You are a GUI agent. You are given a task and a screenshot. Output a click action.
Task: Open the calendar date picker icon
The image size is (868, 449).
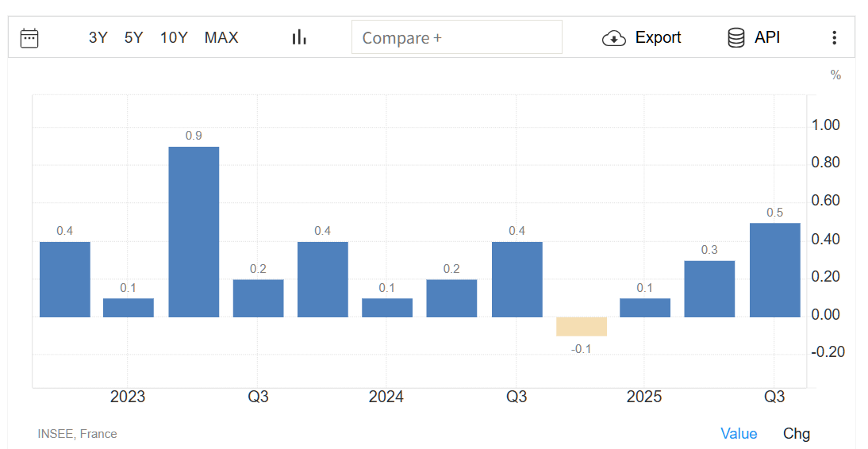click(29, 37)
